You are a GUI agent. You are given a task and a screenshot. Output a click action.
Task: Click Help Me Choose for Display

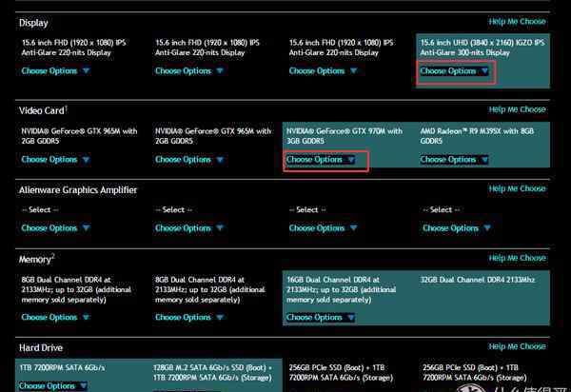[517, 22]
